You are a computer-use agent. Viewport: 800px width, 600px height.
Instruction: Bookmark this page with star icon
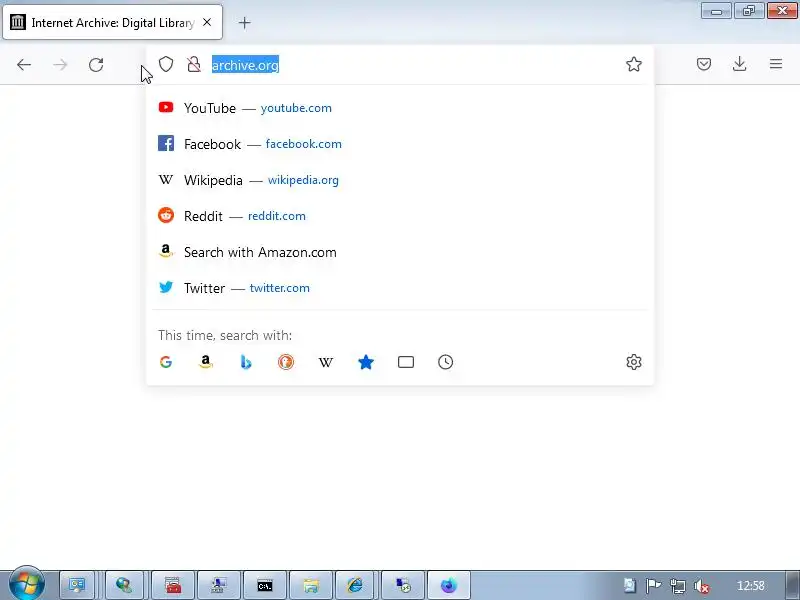634,64
